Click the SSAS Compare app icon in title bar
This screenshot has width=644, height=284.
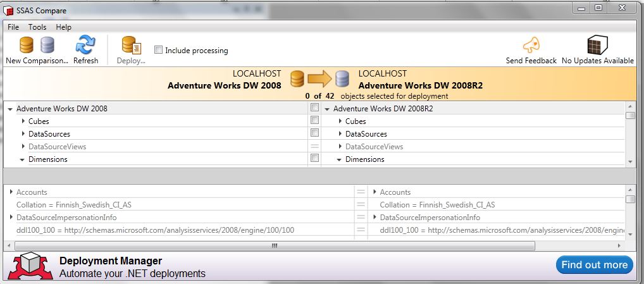8,10
